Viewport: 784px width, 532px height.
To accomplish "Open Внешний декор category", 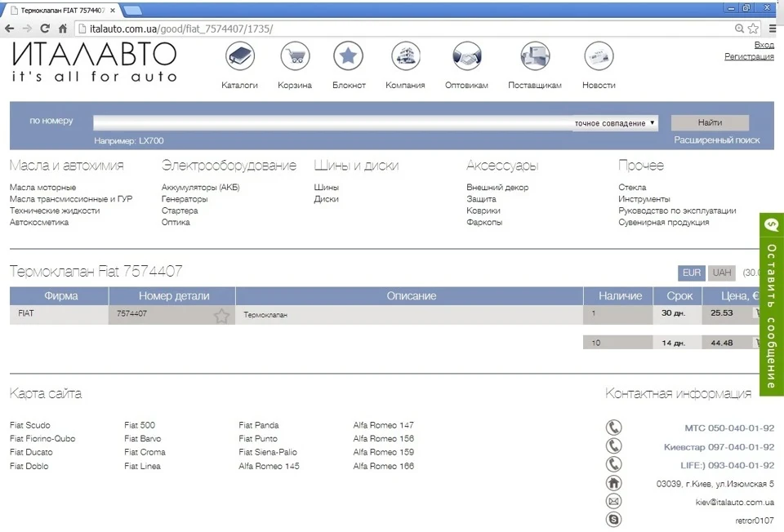I will (497, 188).
